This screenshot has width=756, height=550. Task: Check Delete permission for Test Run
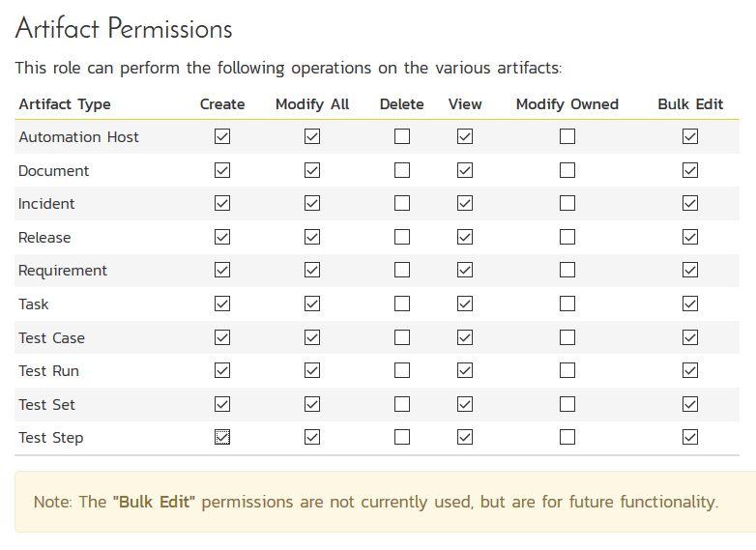(x=402, y=370)
